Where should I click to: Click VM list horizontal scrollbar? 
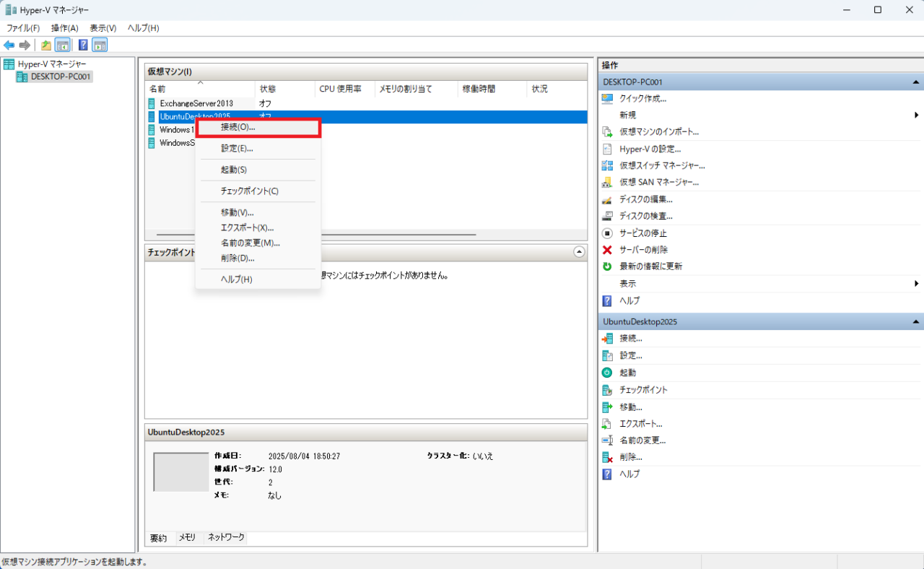coord(316,235)
